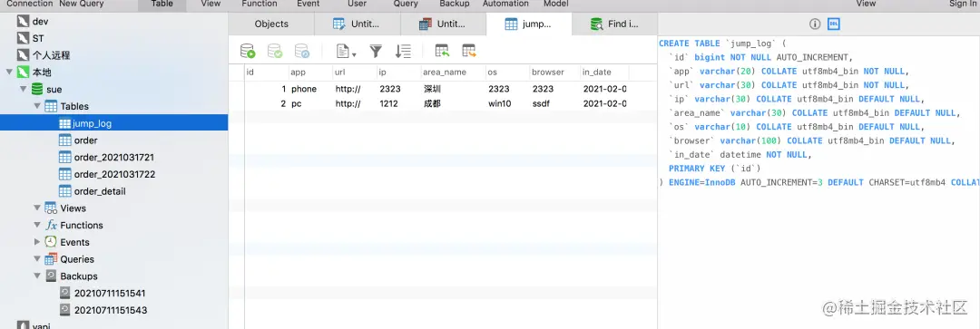
Task: Click the Begin Transaction toolbar icon
Action: (x=248, y=51)
